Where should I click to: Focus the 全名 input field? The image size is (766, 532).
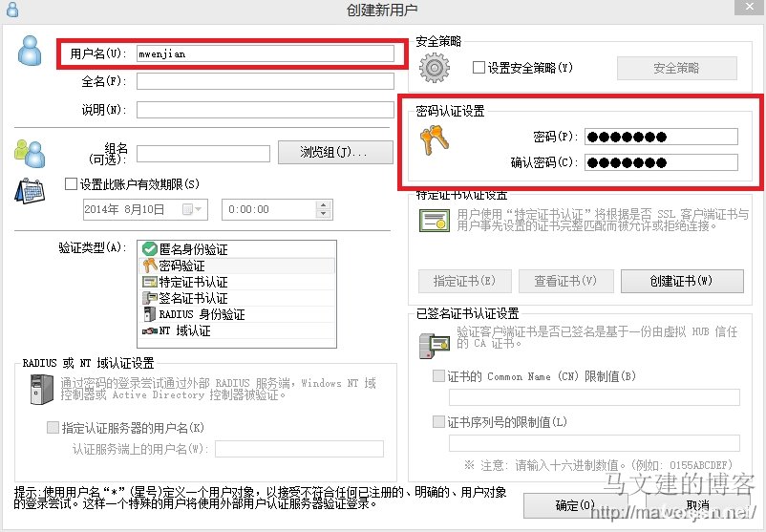[x=266, y=81]
